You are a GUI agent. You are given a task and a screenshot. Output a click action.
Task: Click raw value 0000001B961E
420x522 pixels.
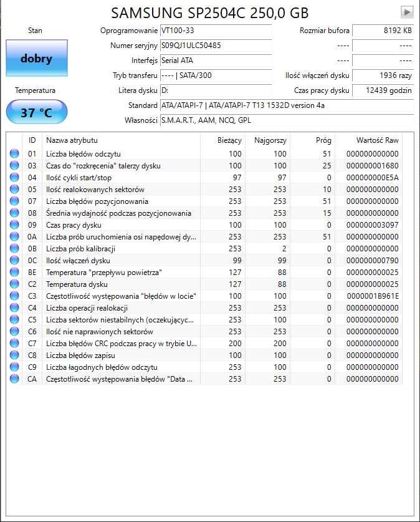[373, 296]
